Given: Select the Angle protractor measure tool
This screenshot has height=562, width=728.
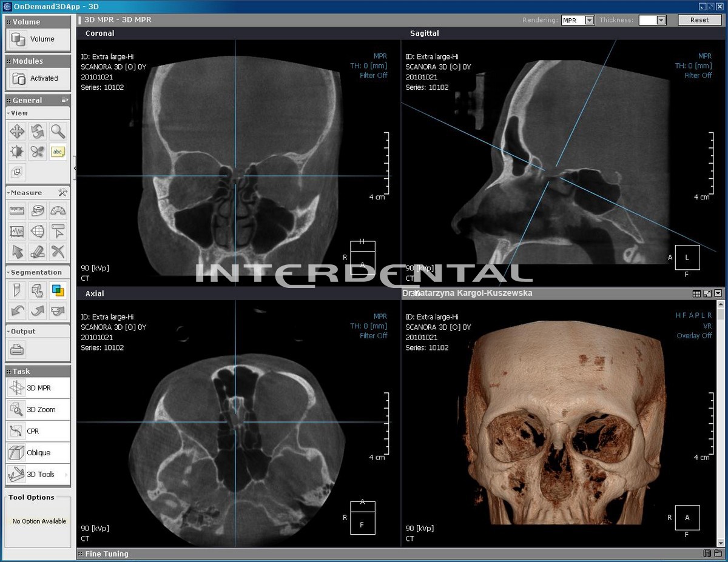Looking at the screenshot, I should pyautogui.click(x=58, y=211).
